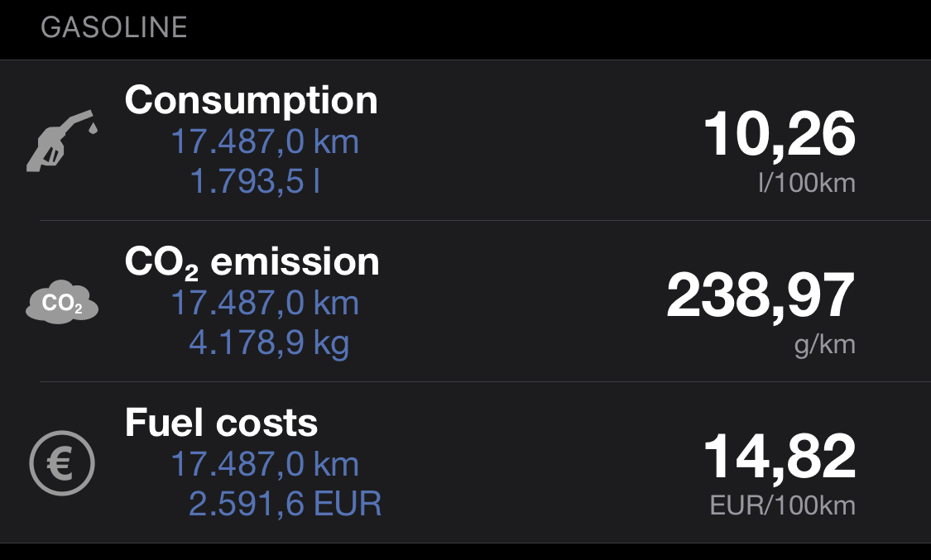Image resolution: width=931 pixels, height=560 pixels.
Task: Tap the 238,97 emission value
Action: [x=761, y=296]
